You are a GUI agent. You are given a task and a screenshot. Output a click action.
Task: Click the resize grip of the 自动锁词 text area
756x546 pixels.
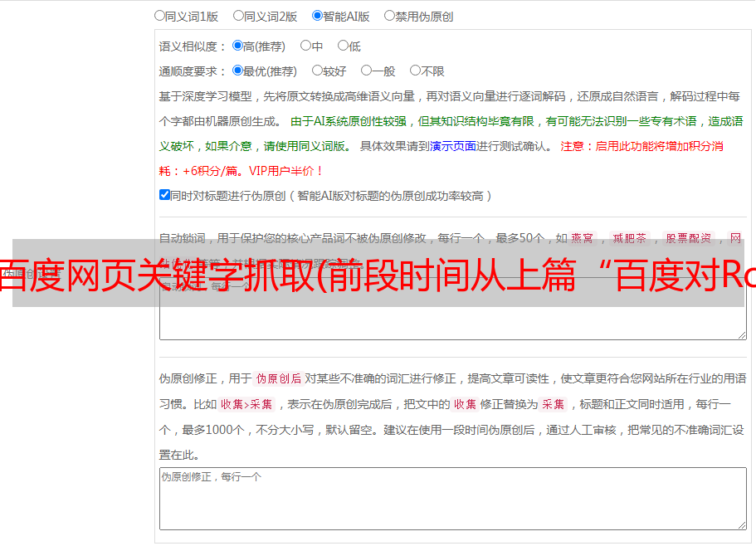point(742,335)
